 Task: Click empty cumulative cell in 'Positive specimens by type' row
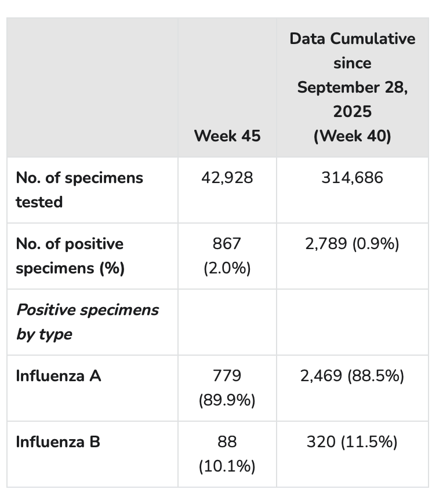click(x=352, y=322)
